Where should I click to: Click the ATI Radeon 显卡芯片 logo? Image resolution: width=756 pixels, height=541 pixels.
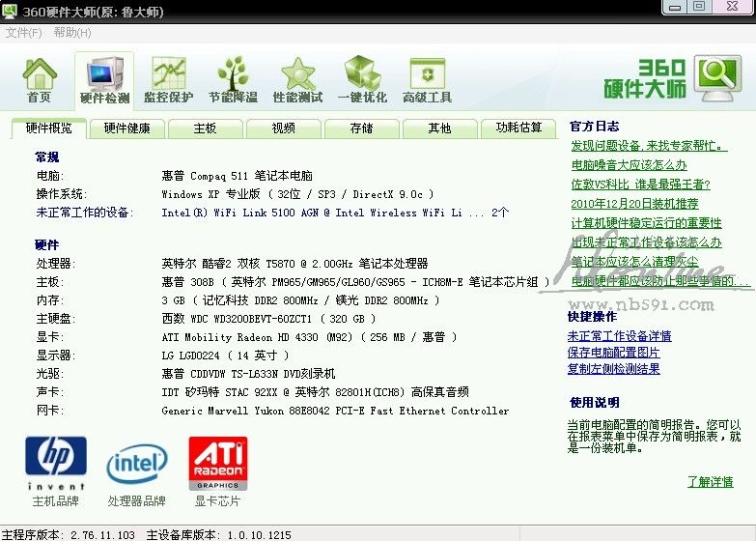tap(218, 464)
